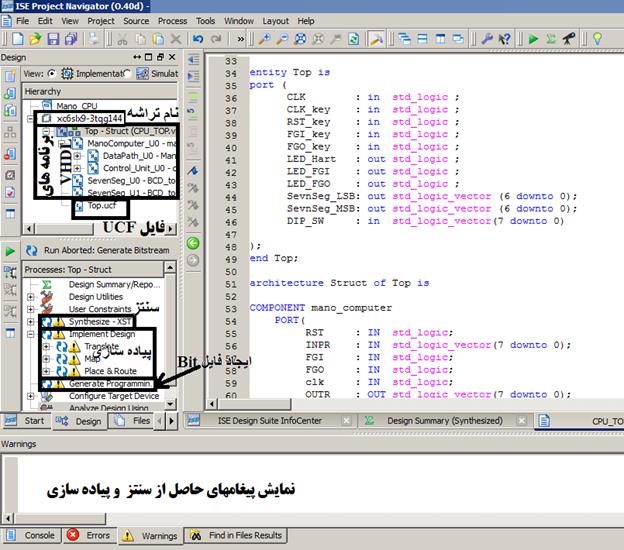Click the New file toolbar icon
The height and width of the screenshot is (550, 624).
click(17, 39)
